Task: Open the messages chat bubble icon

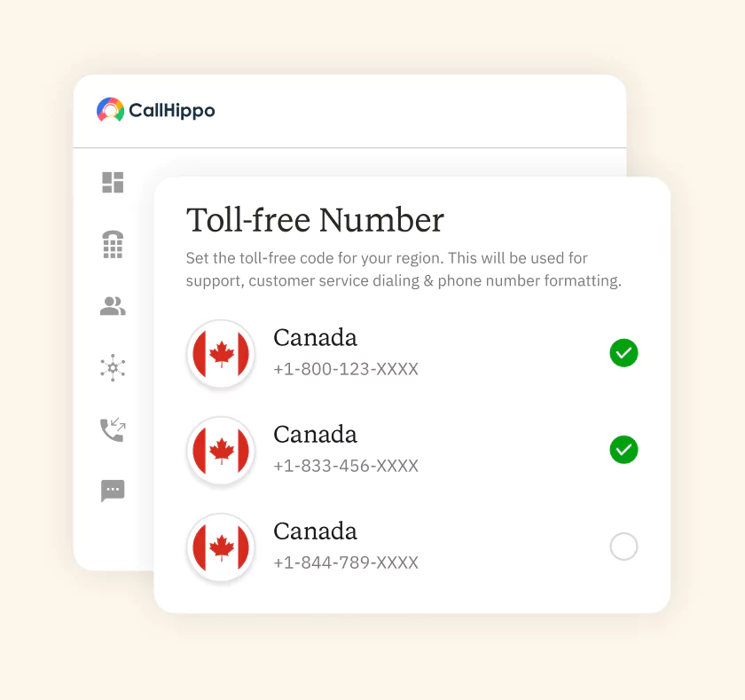Action: [113, 491]
